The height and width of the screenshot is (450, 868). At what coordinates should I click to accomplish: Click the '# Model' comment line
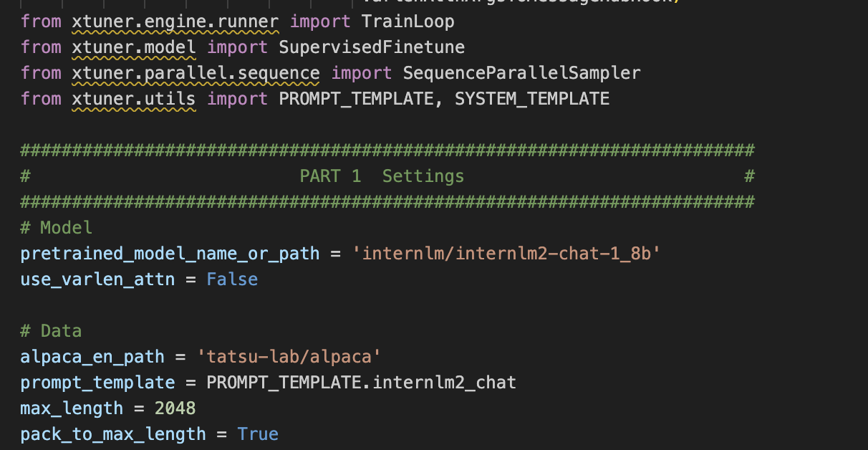click(57, 228)
